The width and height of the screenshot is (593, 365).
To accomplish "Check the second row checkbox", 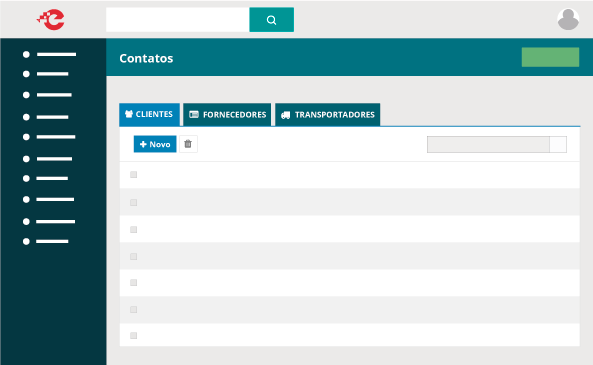I will click(134, 203).
